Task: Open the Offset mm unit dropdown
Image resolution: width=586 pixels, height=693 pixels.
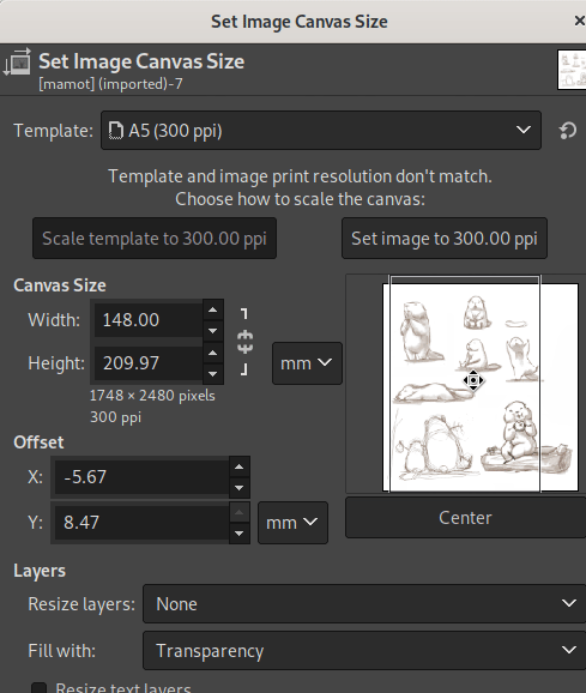Action: pos(293,522)
